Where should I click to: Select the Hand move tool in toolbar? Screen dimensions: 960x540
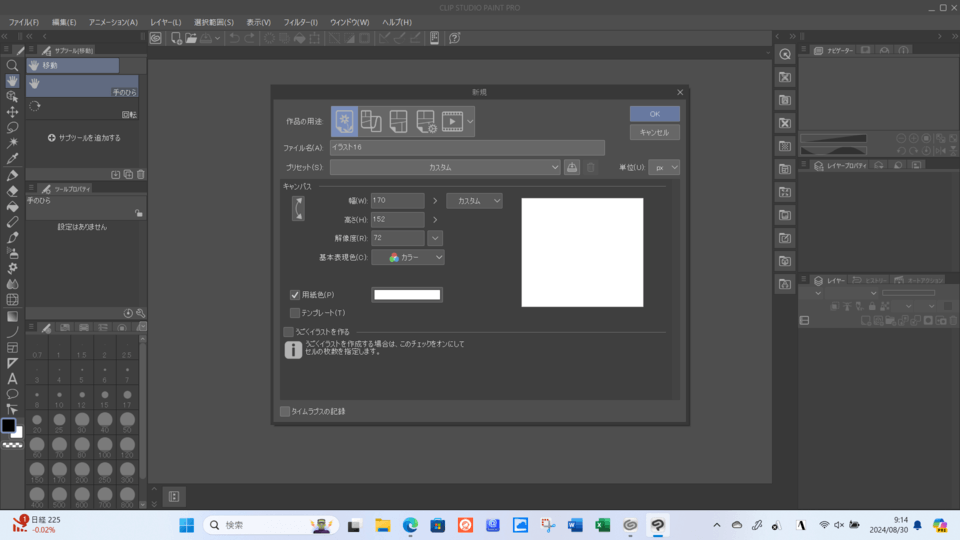pos(12,81)
